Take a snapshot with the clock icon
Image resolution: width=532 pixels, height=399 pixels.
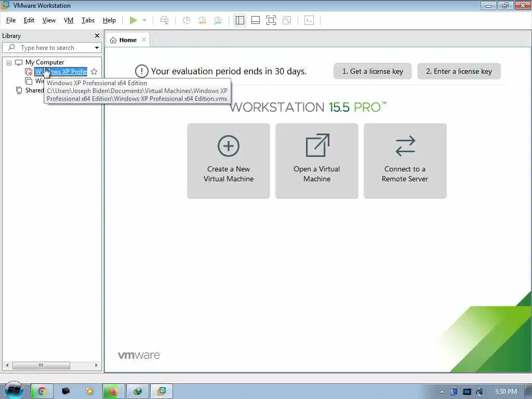point(187,20)
